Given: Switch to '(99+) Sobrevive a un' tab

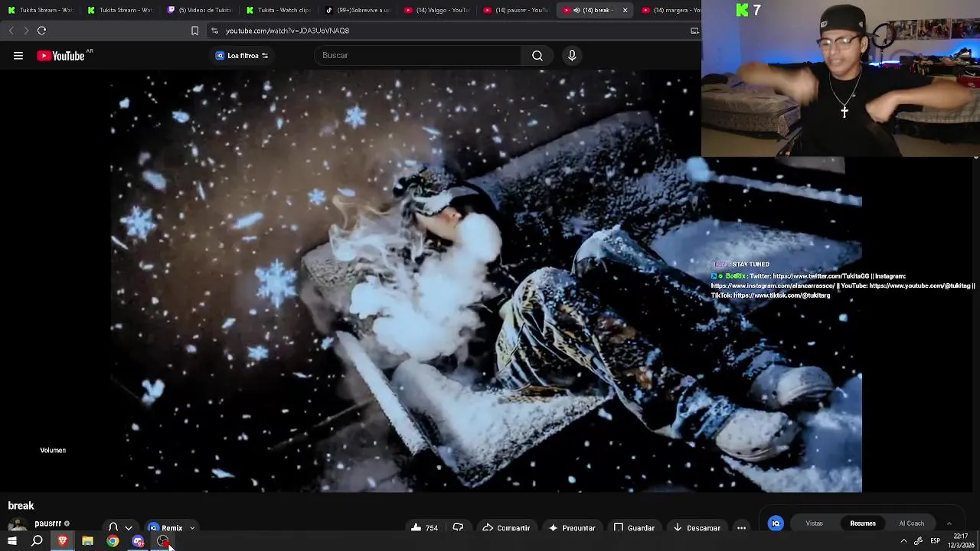Looking at the screenshot, I should click(x=358, y=10).
